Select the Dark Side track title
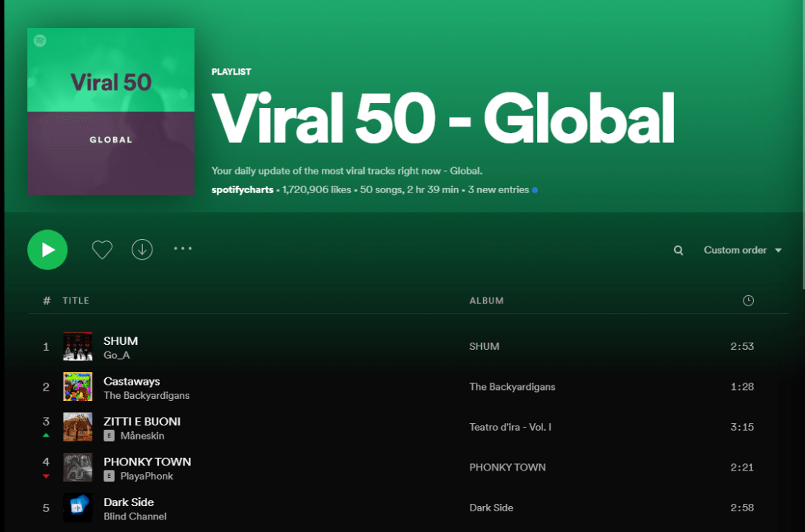The height and width of the screenshot is (532, 805). 129,502
